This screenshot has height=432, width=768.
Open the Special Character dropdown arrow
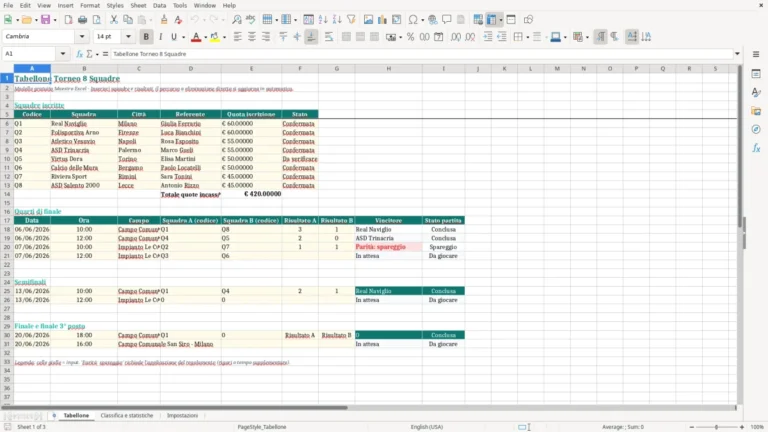click(423, 20)
